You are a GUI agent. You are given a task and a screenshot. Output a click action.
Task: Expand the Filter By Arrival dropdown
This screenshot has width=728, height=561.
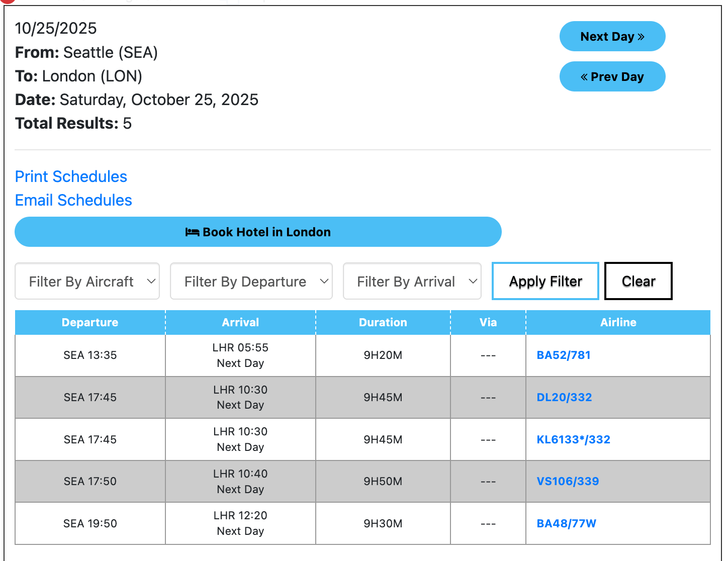[x=412, y=282]
